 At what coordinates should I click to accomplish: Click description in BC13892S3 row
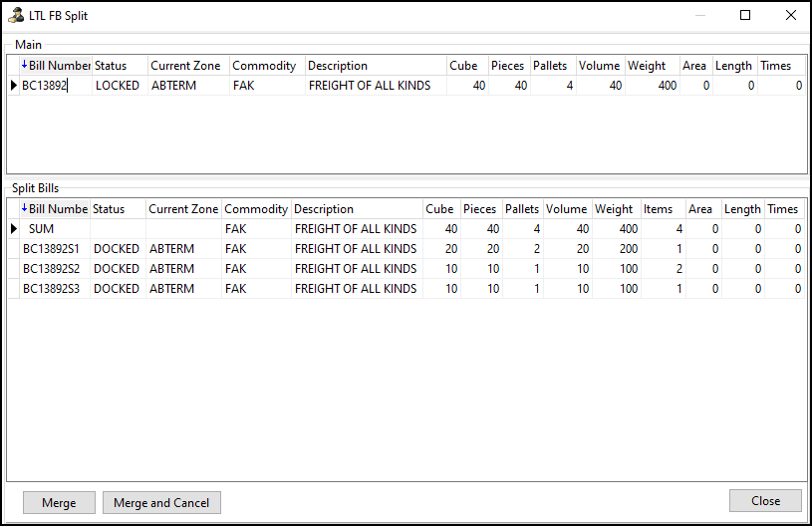point(356,288)
